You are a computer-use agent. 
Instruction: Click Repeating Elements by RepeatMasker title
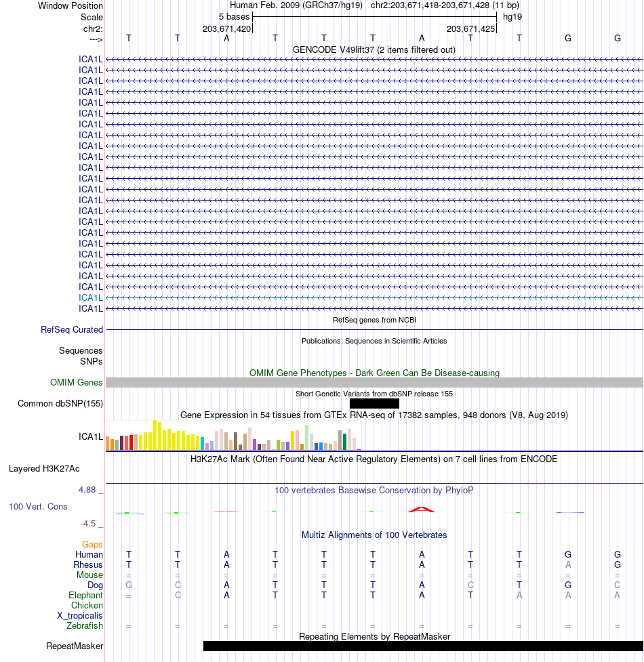click(374, 636)
